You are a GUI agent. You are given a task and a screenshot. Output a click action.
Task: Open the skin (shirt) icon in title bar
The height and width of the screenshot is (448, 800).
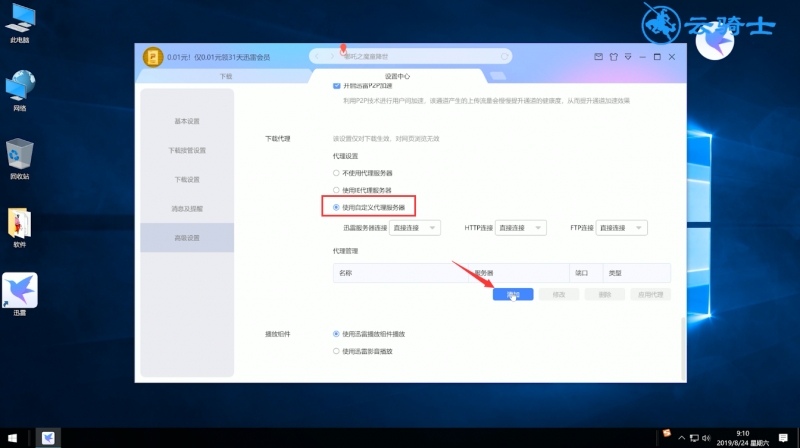click(x=614, y=57)
